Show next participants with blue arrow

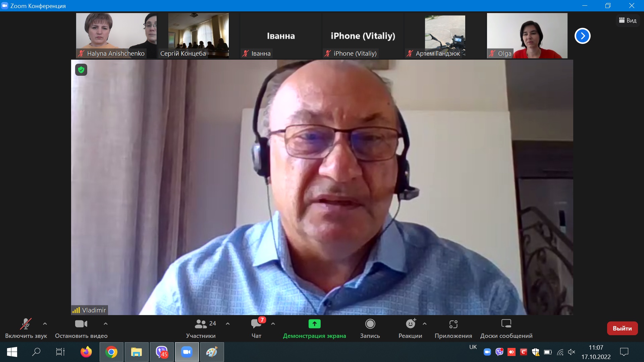point(583,36)
